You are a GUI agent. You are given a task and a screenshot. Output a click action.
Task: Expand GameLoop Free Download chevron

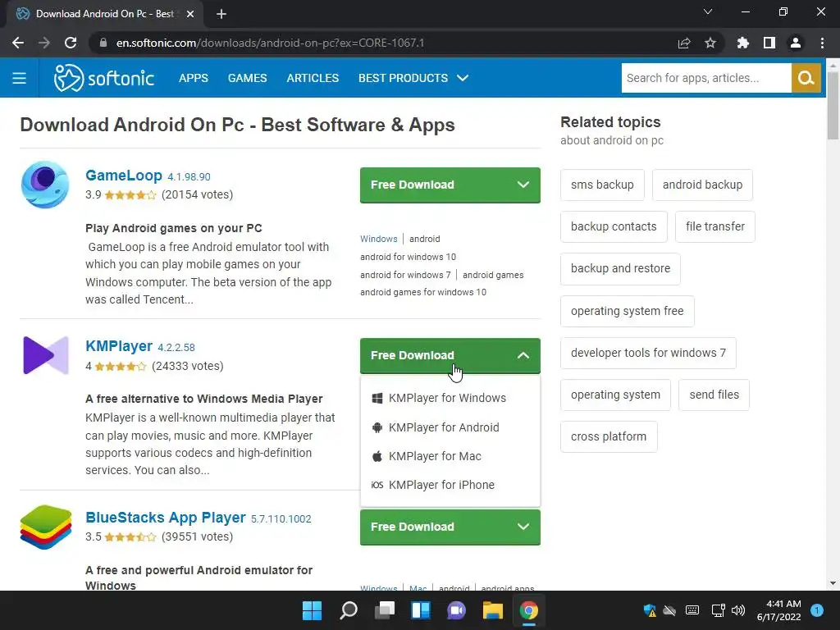click(x=523, y=185)
